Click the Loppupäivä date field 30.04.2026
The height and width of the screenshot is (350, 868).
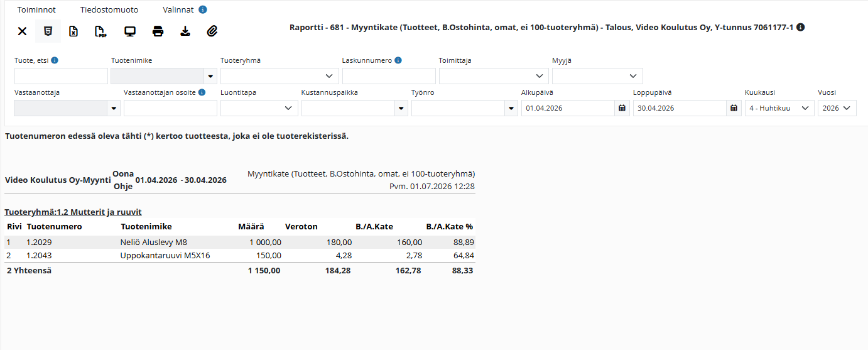(680, 108)
